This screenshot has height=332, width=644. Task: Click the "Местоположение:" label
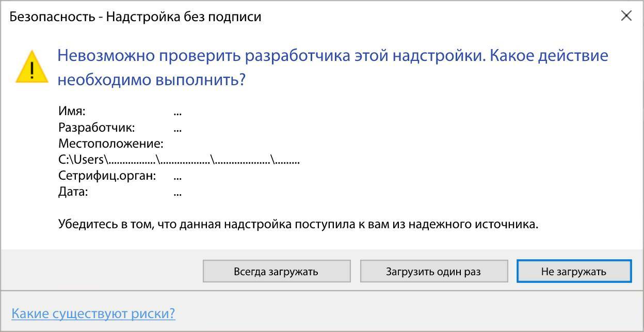110,143
